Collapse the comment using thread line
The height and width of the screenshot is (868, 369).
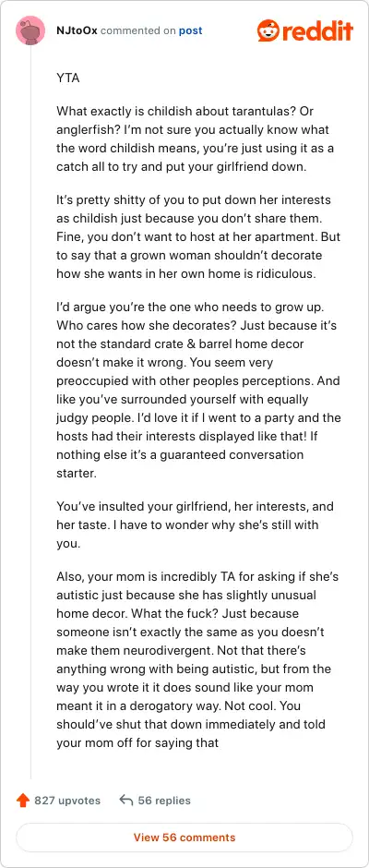pyautogui.click(x=30, y=413)
